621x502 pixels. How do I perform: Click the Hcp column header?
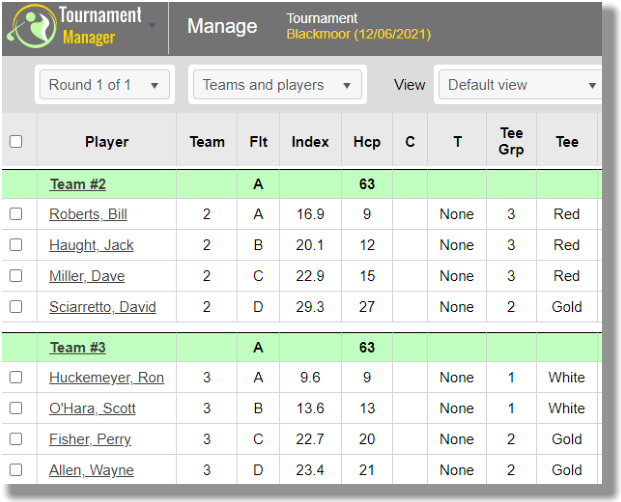click(367, 142)
